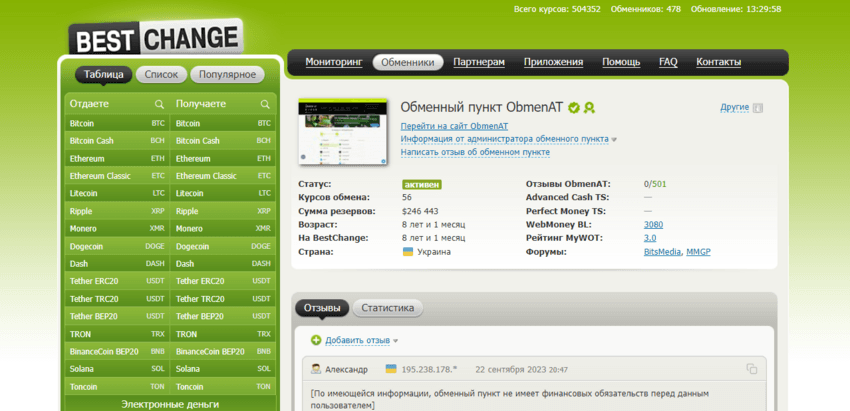Click the green plus icon for adding review
Image resolution: width=850 pixels, height=411 pixels.
click(x=316, y=340)
